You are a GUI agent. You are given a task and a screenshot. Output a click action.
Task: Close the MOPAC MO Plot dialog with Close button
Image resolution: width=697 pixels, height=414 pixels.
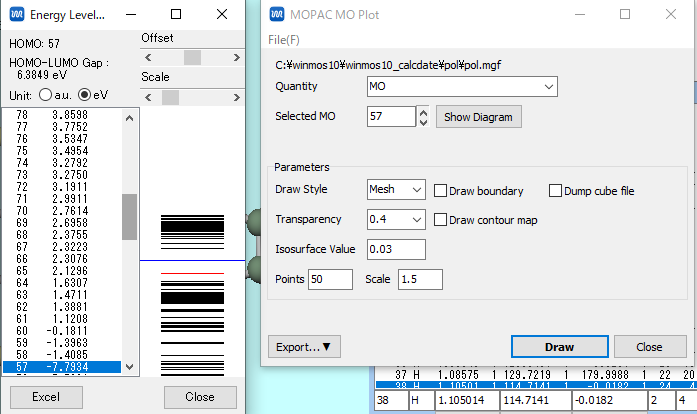pos(649,347)
